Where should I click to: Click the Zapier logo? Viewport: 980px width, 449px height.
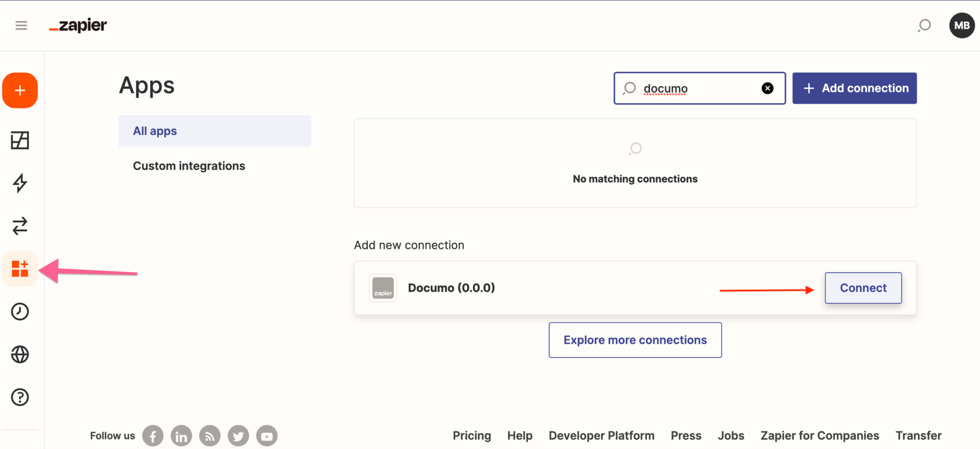pyautogui.click(x=78, y=26)
